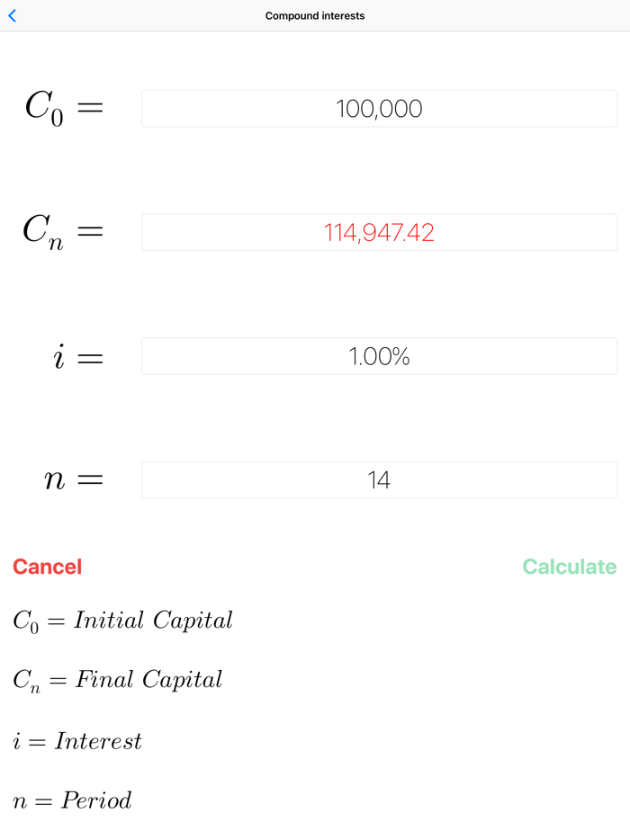Viewport: 630px width, 840px height.
Task: Tap the Compound interests title
Action: click(x=315, y=15)
